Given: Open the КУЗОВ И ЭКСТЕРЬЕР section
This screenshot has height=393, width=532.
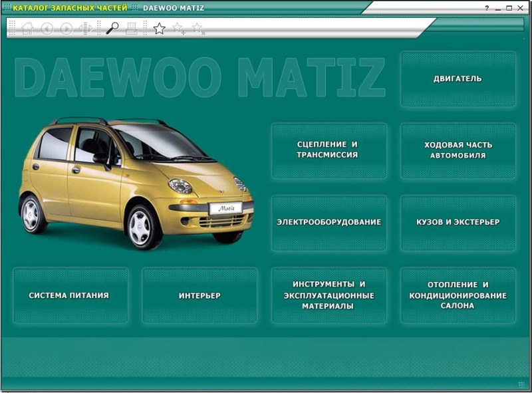Looking at the screenshot, I should click(x=458, y=223).
